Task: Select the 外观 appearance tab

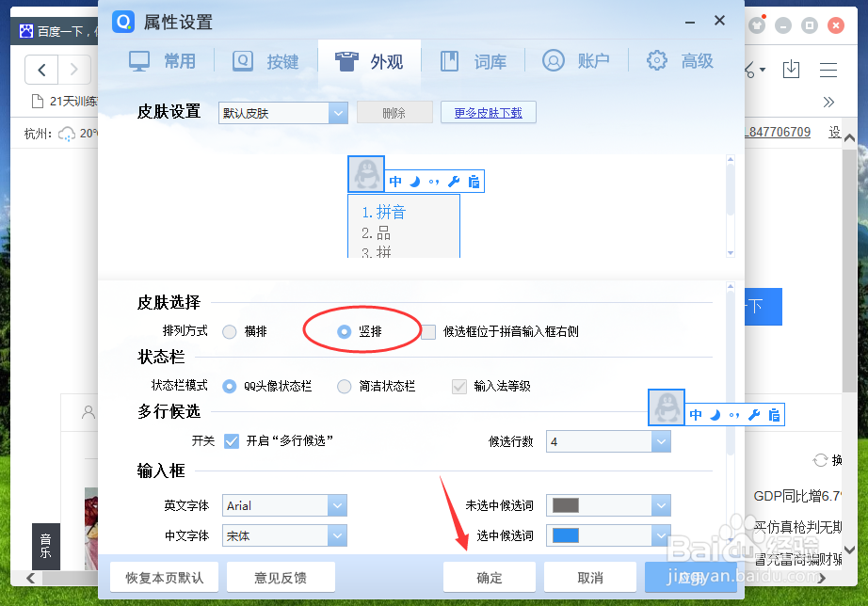Action: (x=369, y=61)
